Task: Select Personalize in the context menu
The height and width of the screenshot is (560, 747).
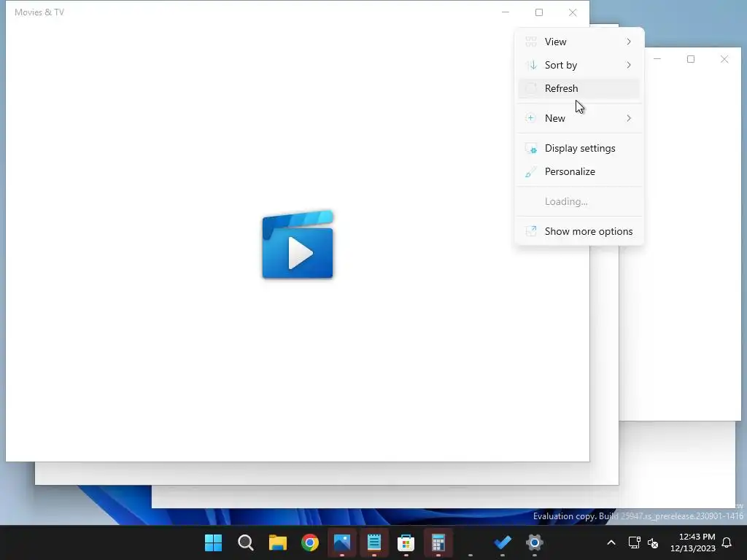Action: [578, 171]
